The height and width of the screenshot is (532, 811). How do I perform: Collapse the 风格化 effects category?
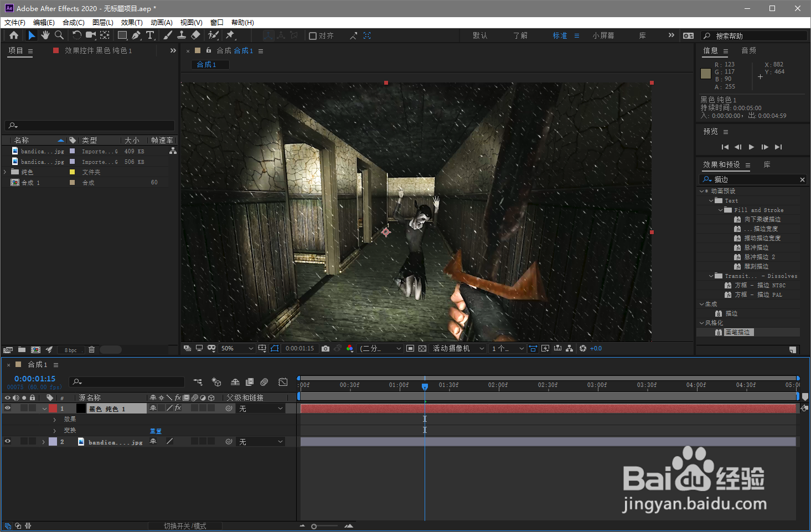(x=701, y=323)
